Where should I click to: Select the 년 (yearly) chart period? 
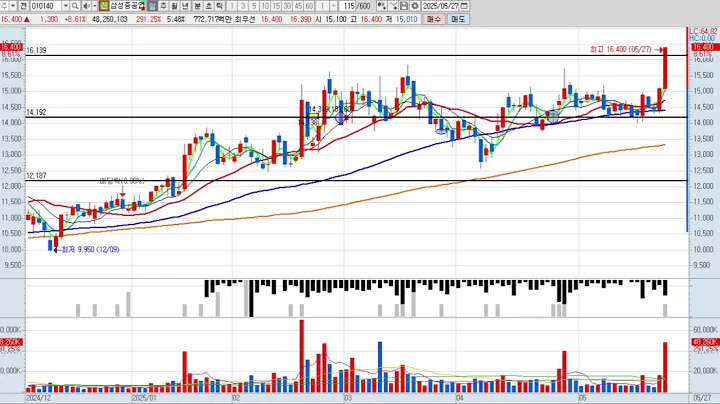coord(186,6)
